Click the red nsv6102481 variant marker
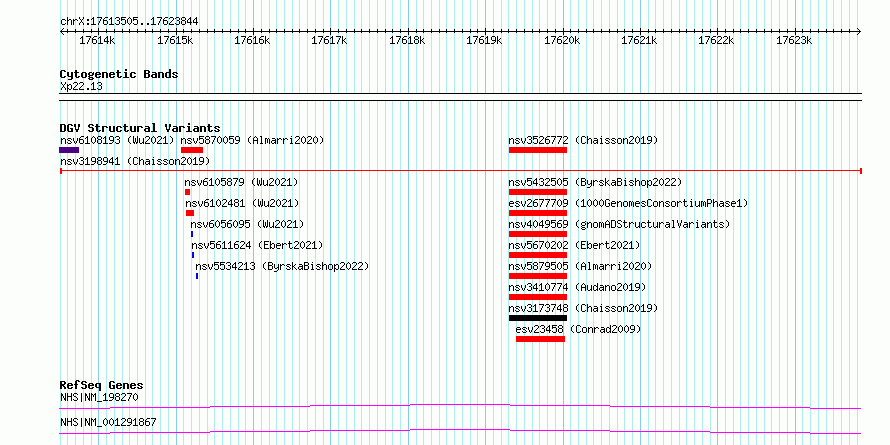890x445 pixels. 190,213
